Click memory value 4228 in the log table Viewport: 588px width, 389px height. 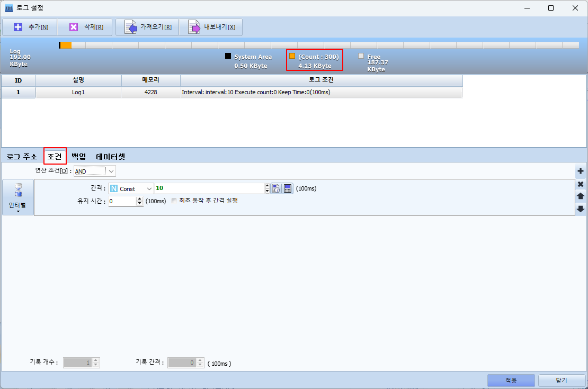click(151, 92)
